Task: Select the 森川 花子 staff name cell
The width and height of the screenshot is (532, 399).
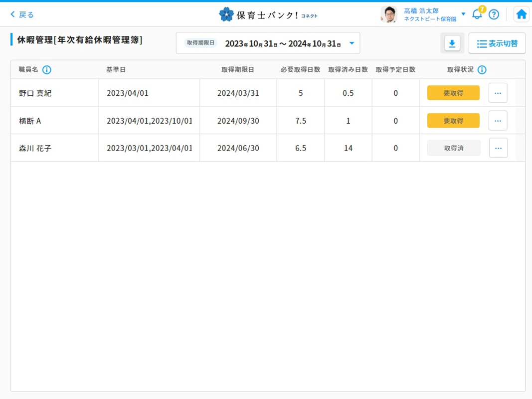Action: tap(35, 148)
